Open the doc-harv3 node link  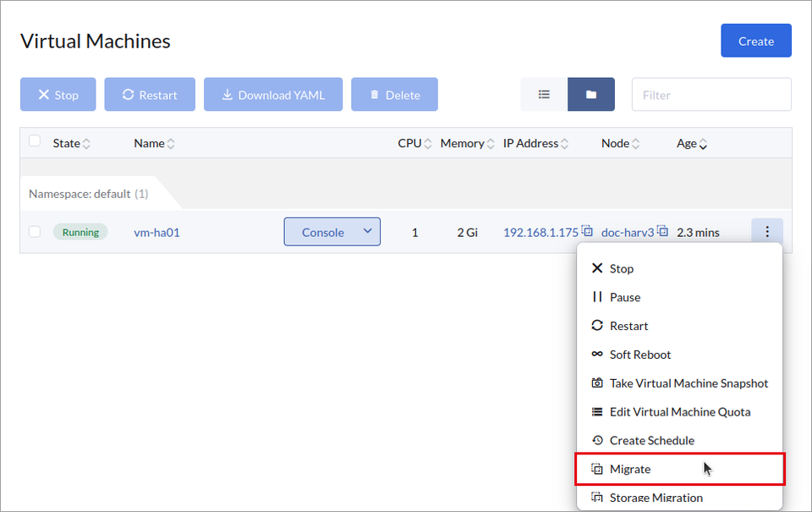(628, 233)
